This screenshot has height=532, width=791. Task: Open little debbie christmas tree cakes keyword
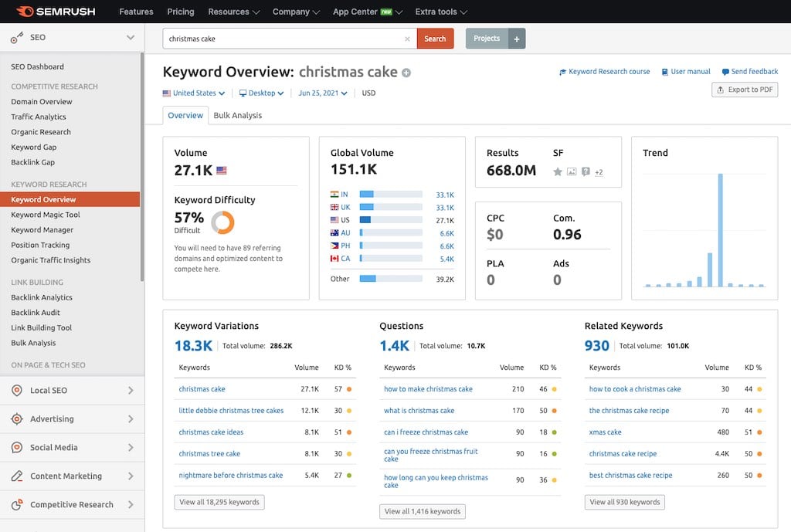[231, 411]
